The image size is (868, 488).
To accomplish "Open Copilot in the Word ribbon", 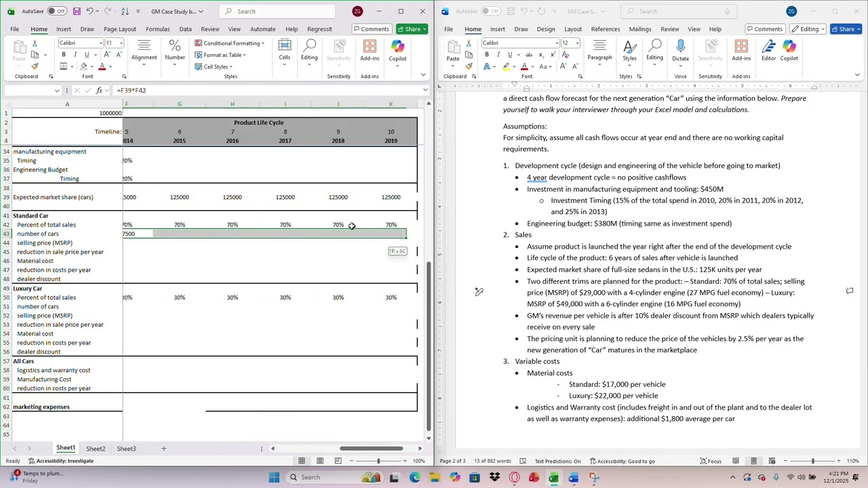I will pos(789,50).
